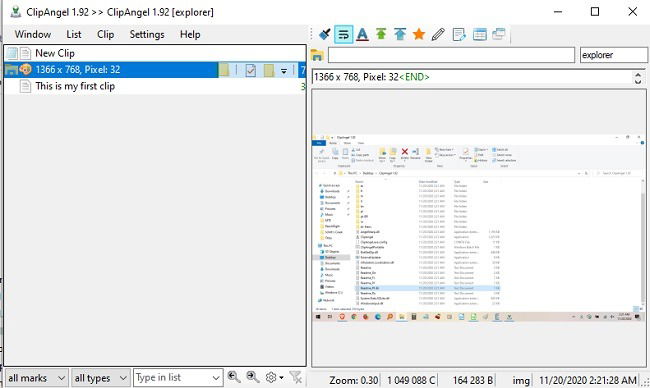Viewport: 650px width, 388px height.
Task: Click second tan square before the dropdown arrow
Action: click(x=269, y=70)
